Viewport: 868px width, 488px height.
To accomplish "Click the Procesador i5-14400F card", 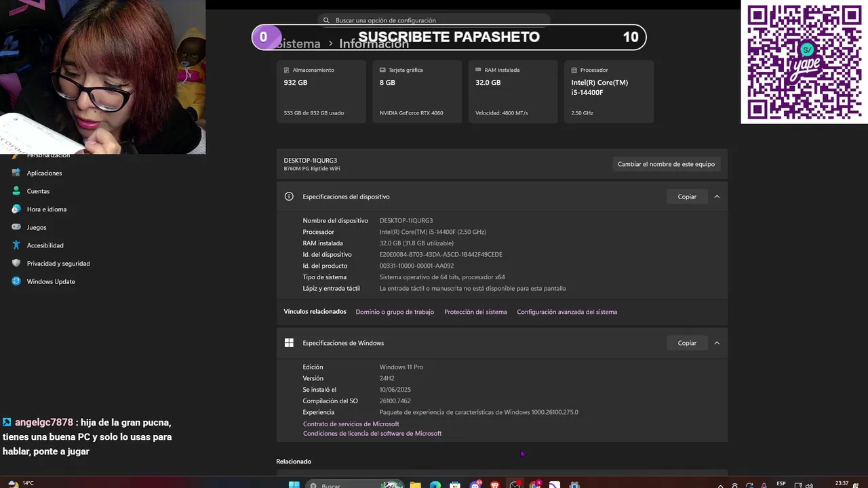I will [x=609, y=91].
